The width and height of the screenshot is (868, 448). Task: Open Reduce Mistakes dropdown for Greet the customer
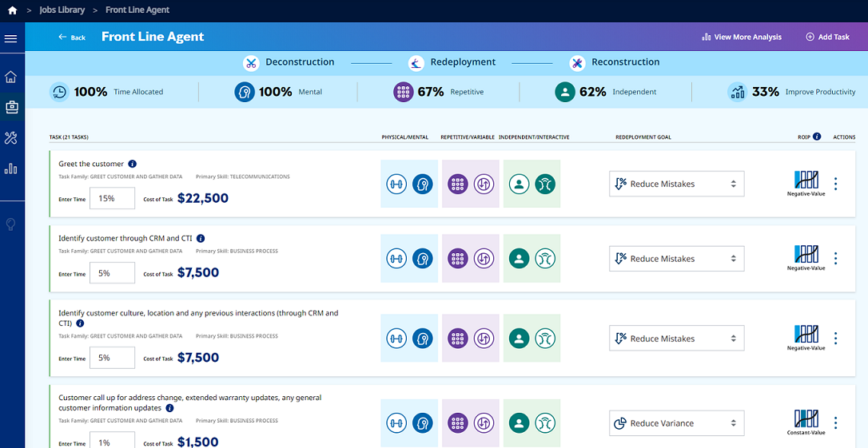coord(676,184)
